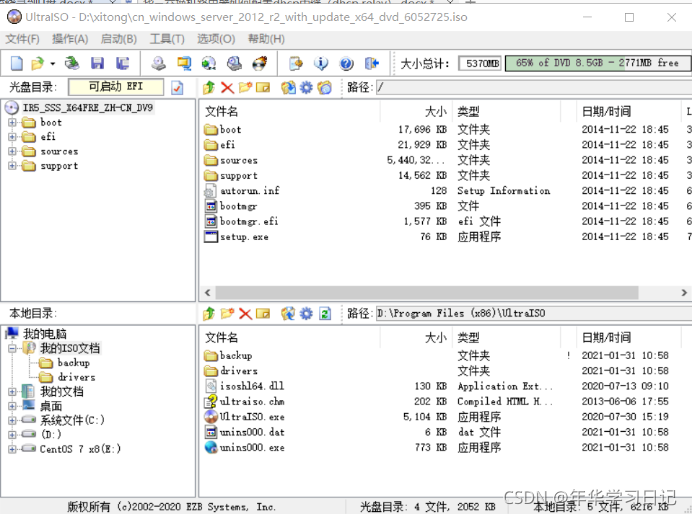Expand the 桌面 tree node
The height and width of the screenshot is (515, 692).
(x=12, y=406)
